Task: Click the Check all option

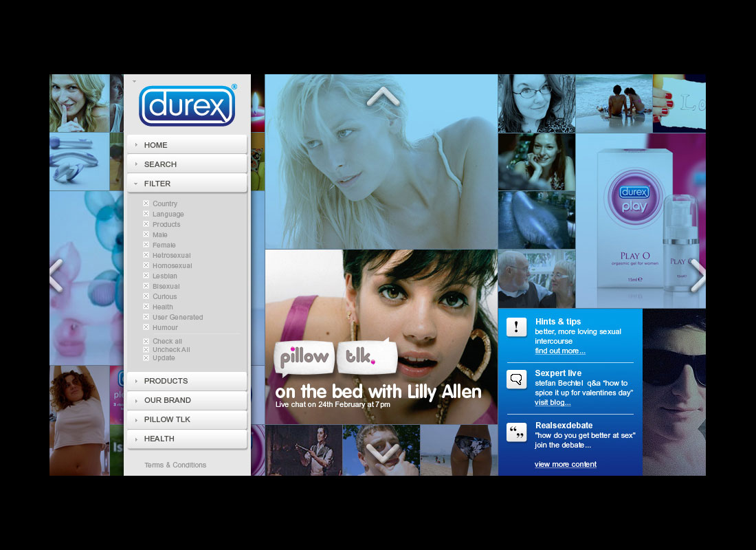Action: [x=162, y=341]
